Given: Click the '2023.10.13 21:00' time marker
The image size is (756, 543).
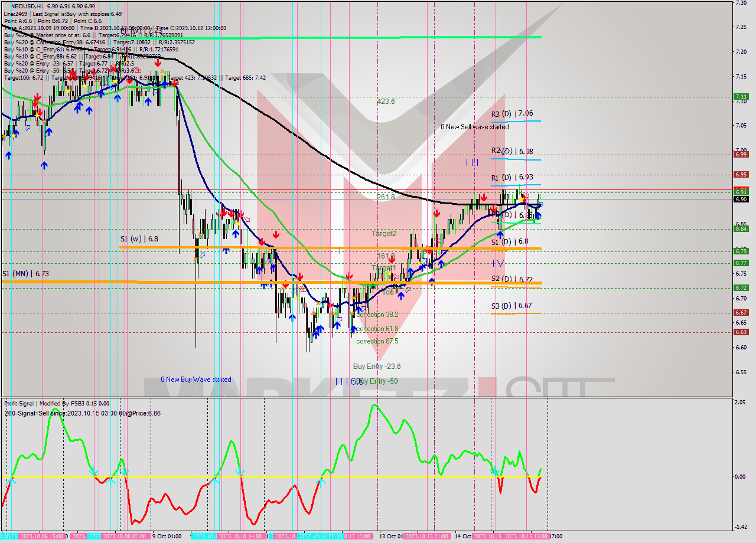Looking at the screenshot, I should [428, 537].
